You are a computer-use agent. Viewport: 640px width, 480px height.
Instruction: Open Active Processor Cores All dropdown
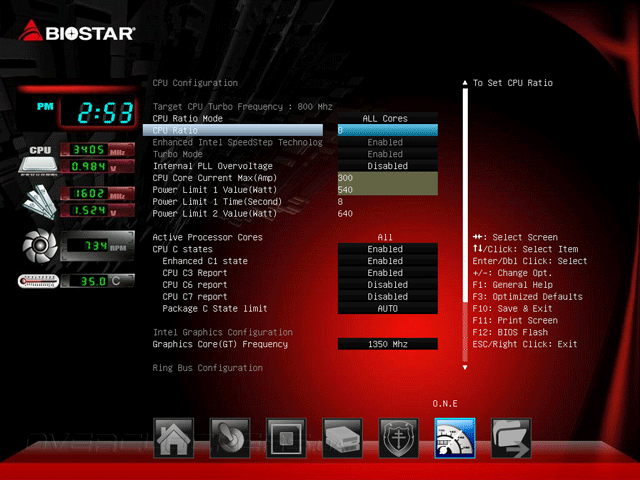pos(385,237)
